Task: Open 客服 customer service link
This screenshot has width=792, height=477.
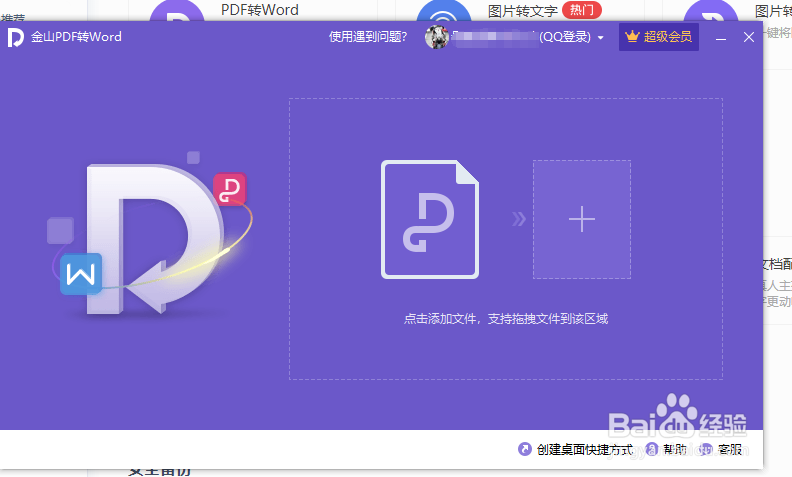Action: [730, 449]
